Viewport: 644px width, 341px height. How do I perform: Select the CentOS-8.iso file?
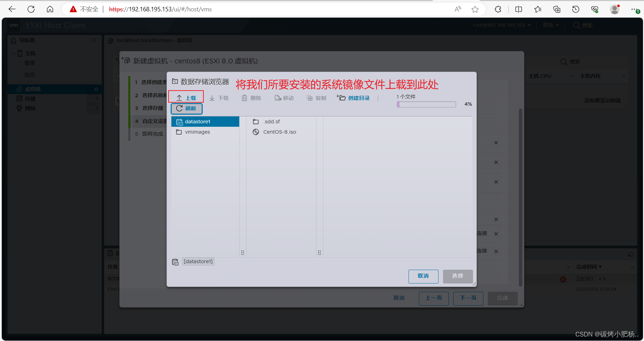point(280,132)
